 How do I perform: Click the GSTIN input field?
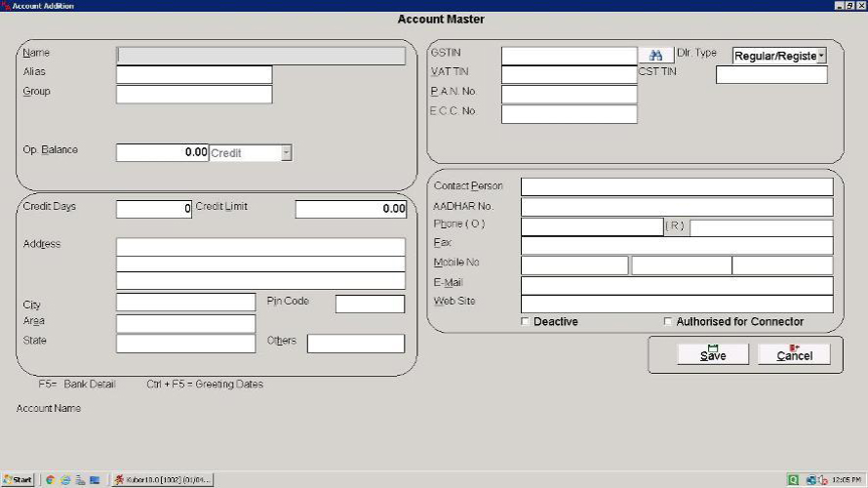pyautogui.click(x=569, y=56)
